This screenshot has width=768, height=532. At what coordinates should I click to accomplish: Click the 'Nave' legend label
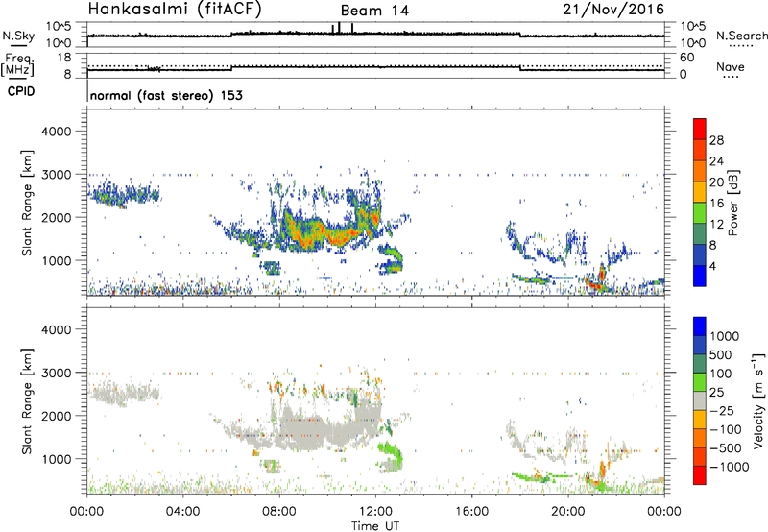click(x=731, y=66)
